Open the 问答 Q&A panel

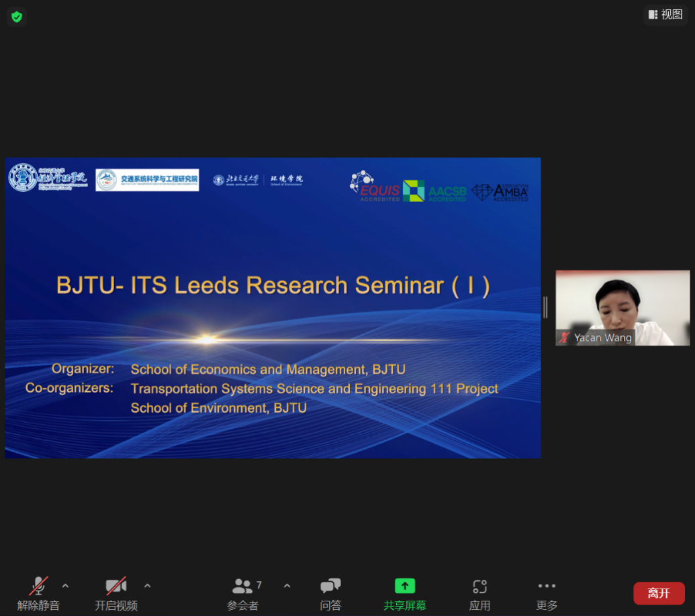[330, 593]
